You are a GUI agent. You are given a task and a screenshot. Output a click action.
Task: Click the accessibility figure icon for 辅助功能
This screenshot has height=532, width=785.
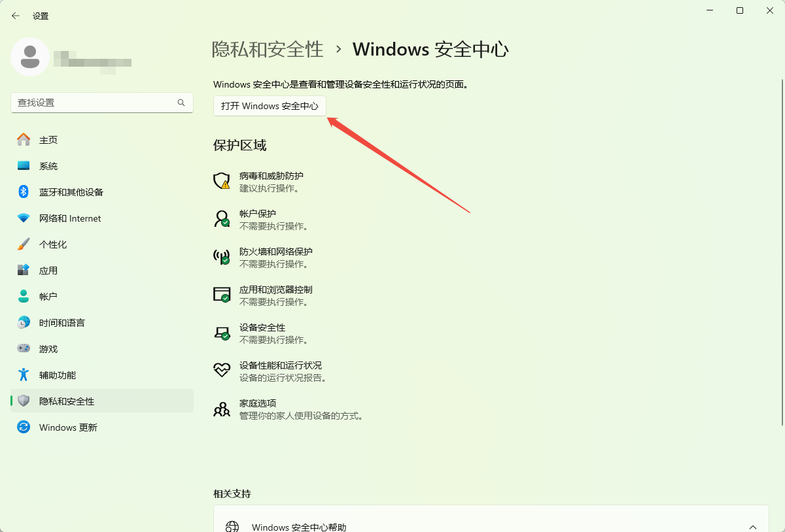pyautogui.click(x=24, y=375)
